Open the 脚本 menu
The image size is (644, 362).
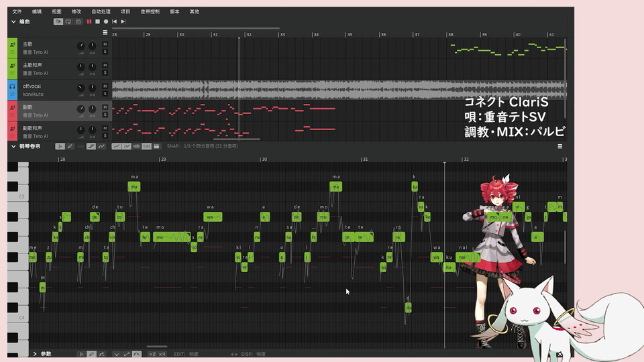[174, 11]
